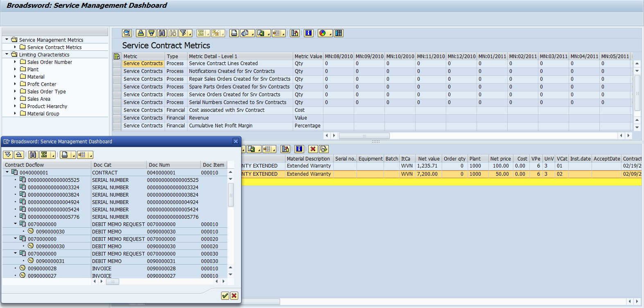
Task: Click layout grid icon in docflow dialog
Action: [x=82, y=154]
